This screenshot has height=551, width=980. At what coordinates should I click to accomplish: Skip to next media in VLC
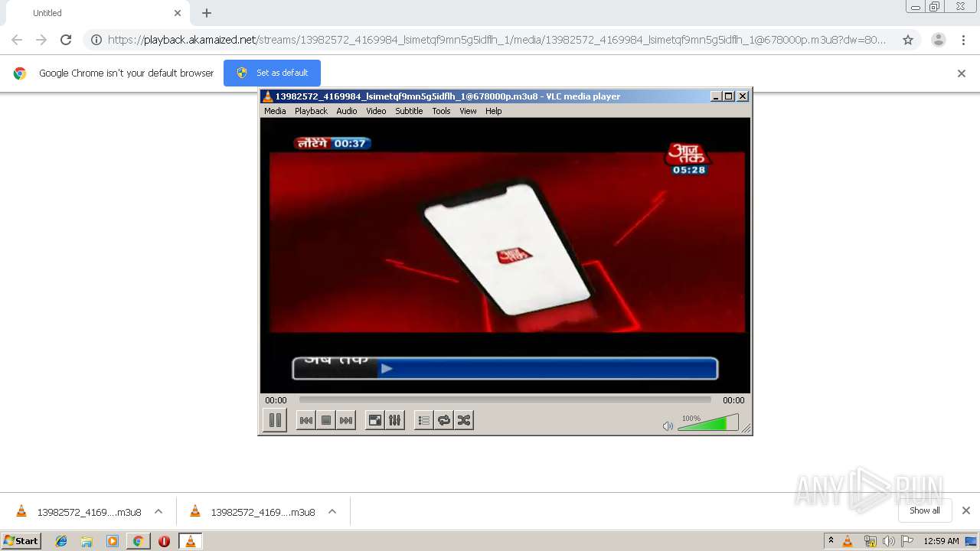346,420
